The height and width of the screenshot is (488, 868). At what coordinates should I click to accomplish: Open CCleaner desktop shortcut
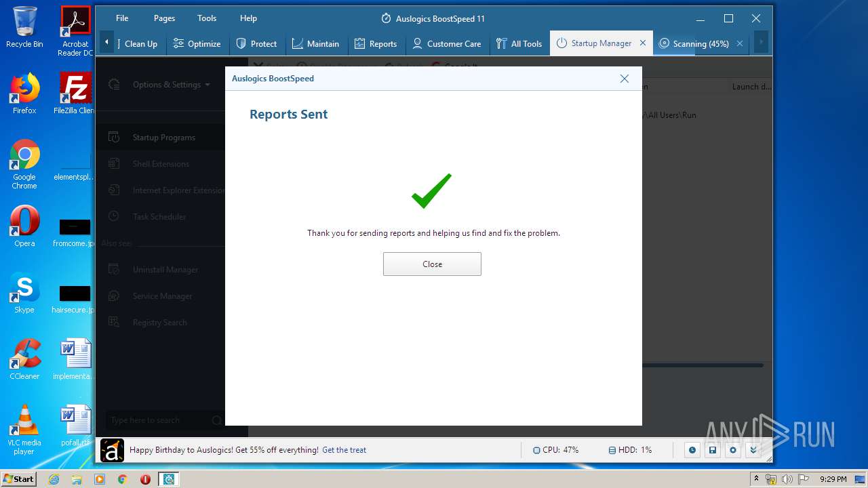click(x=24, y=359)
